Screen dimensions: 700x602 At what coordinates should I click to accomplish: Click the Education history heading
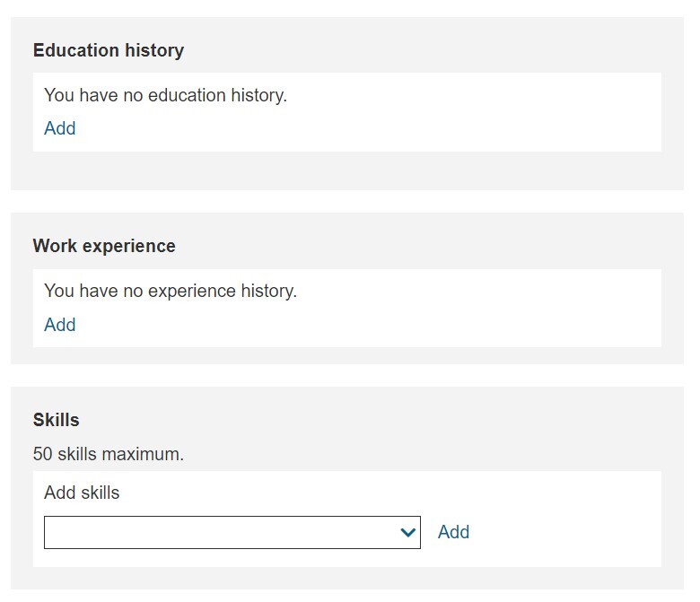click(109, 50)
